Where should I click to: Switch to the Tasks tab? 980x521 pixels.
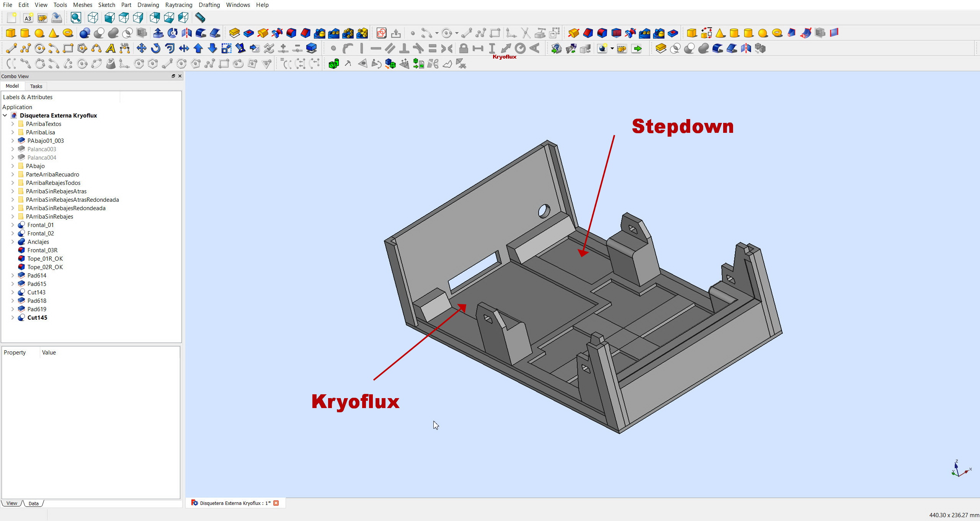click(36, 86)
